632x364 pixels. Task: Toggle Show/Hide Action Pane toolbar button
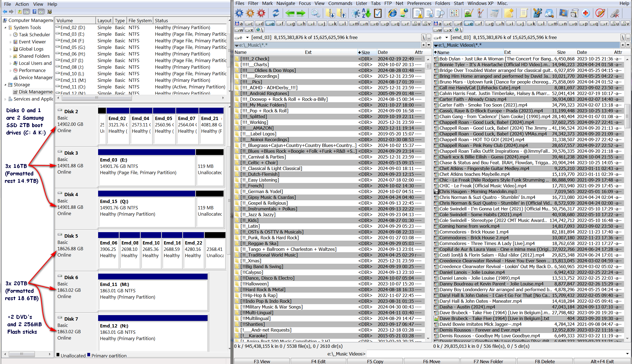(41, 12)
